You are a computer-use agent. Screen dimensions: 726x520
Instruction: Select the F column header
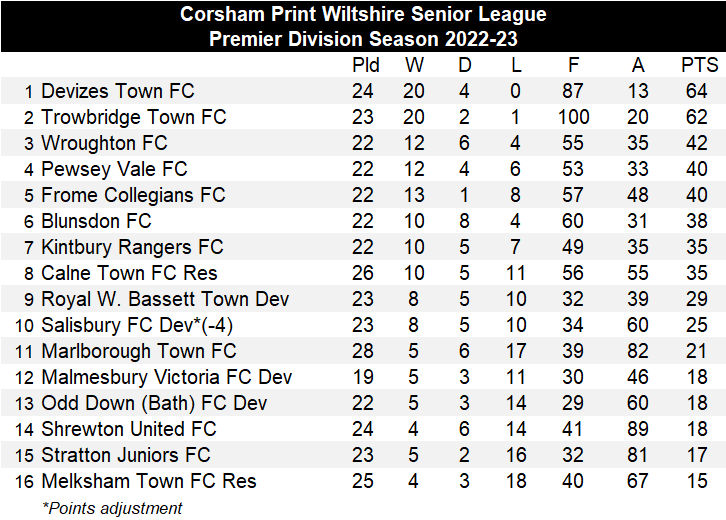574,65
